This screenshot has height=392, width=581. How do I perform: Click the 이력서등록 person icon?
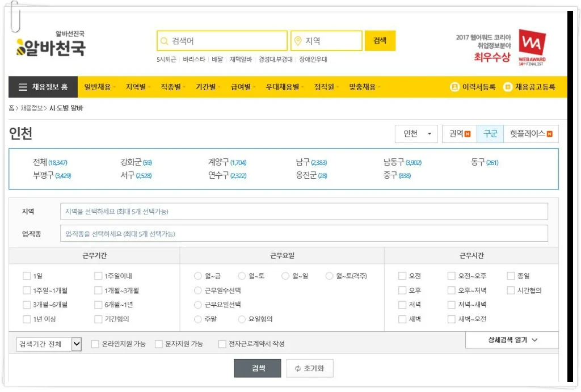click(x=454, y=87)
